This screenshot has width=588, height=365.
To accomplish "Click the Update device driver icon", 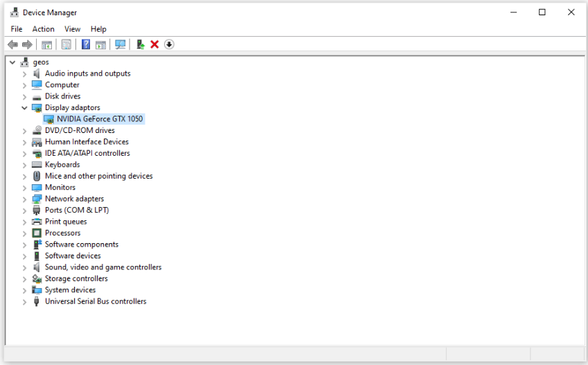I will (x=141, y=44).
